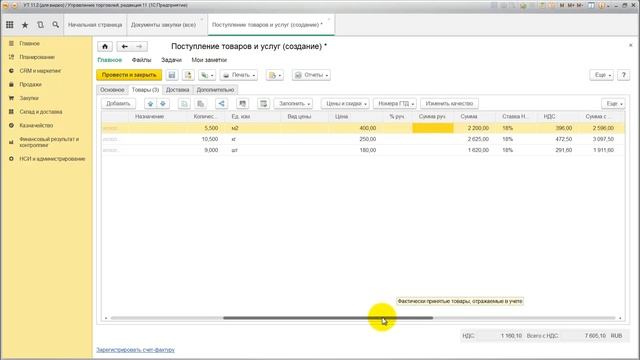This screenshot has width=640, height=360.
Task: Open help with the question mark button
Action: point(623,75)
